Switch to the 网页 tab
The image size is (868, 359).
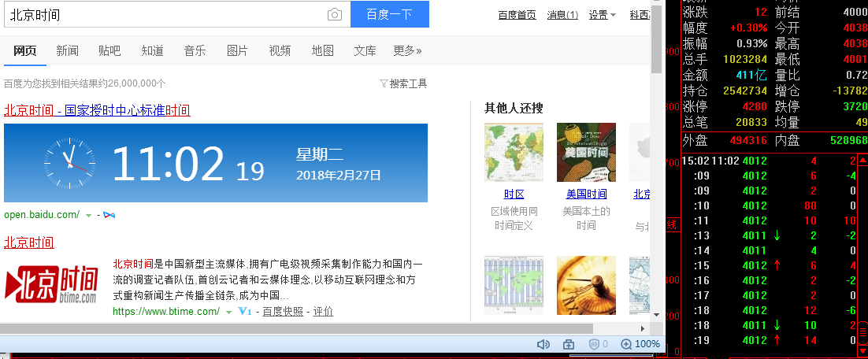(x=25, y=51)
